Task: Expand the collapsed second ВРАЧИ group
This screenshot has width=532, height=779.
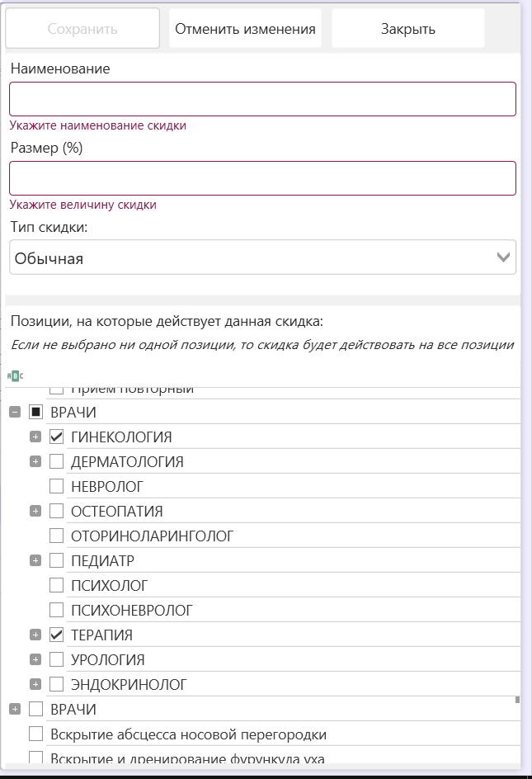Action: (15, 709)
